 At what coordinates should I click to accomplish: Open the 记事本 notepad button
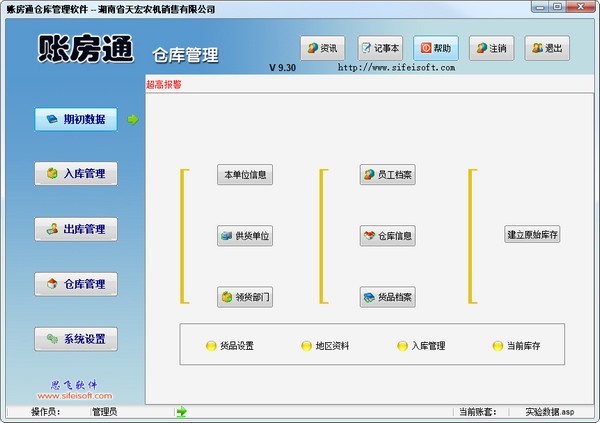[379, 48]
